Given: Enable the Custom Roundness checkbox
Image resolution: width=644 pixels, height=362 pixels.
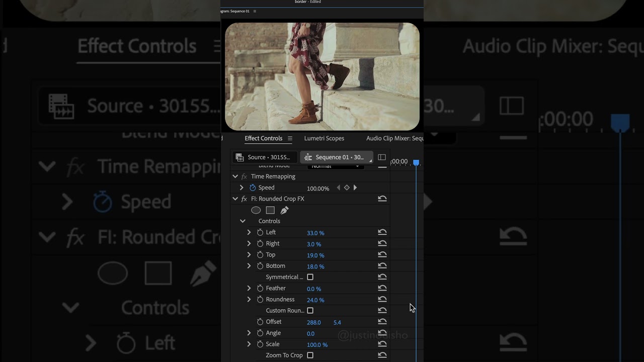Looking at the screenshot, I should tap(310, 310).
